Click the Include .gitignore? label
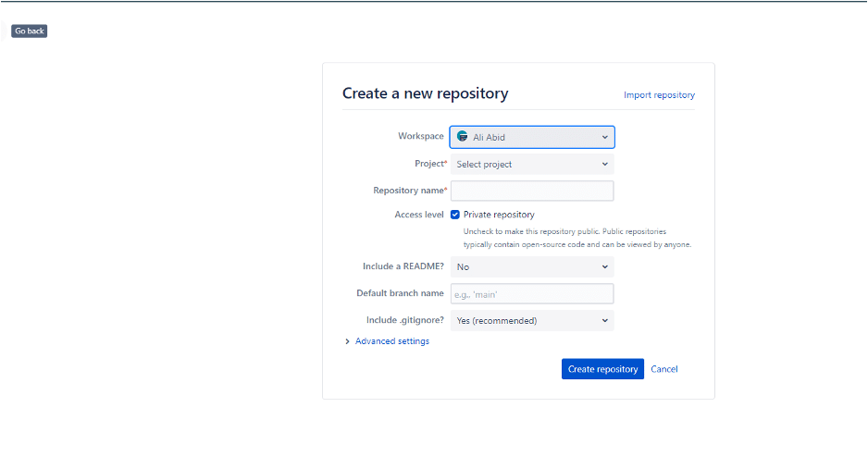The image size is (868, 457). click(404, 320)
